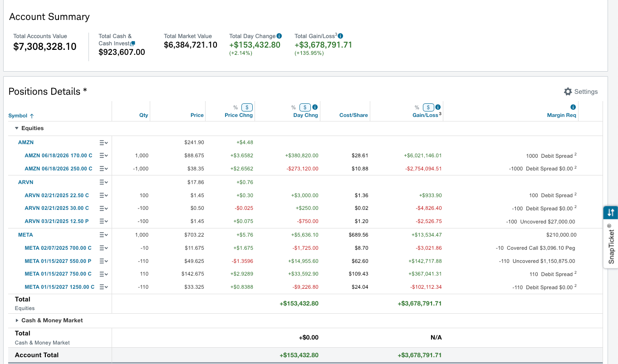Viewport: 618px width, 364px height.
Task: Open info icon next to Total Day Change
Action: pyautogui.click(x=279, y=36)
